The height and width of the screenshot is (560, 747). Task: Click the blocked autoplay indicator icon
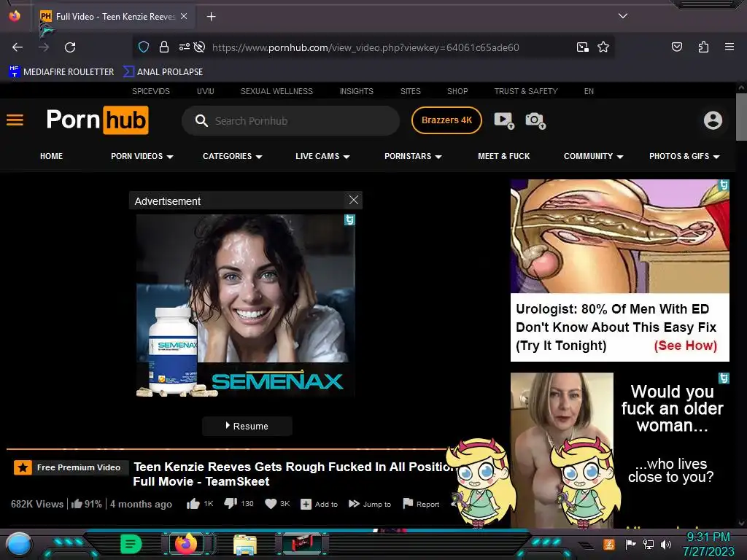(x=200, y=47)
